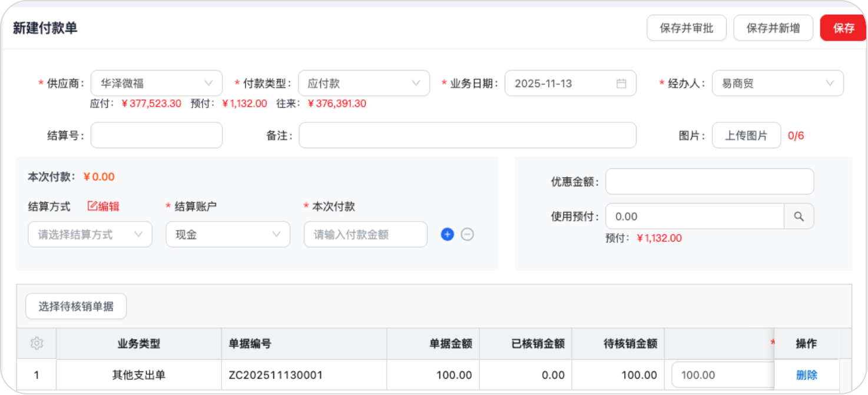Click the minus remove-row icon

coord(468,234)
